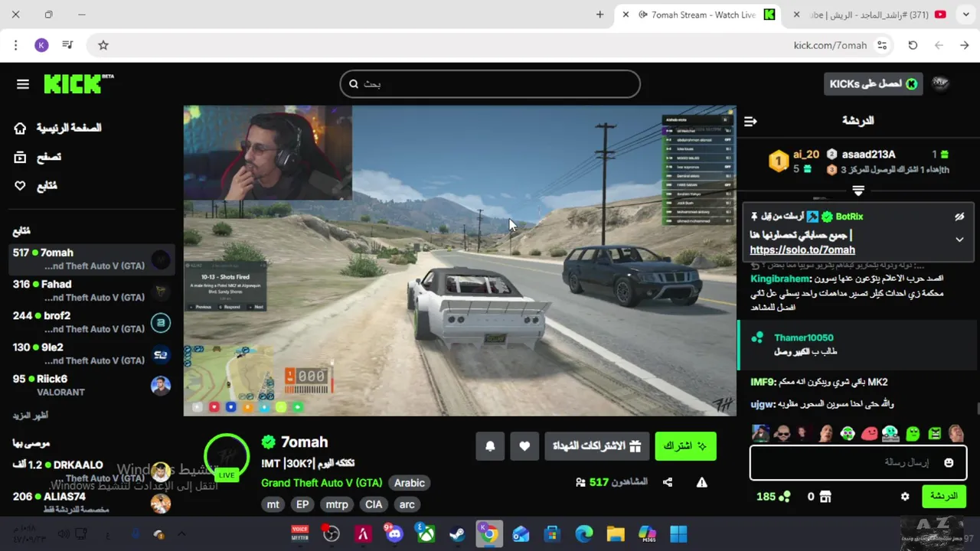
Task: Click the 'احصل على KICKs' button
Action: click(874, 84)
